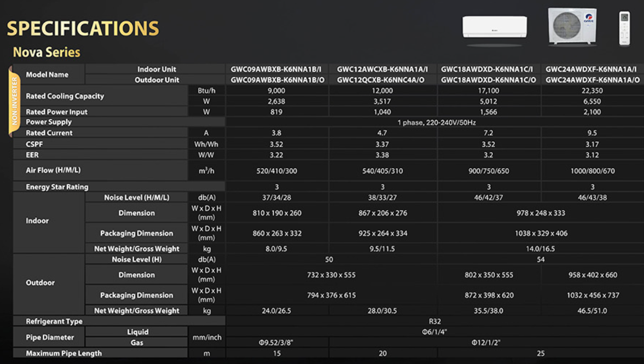The image size is (644, 364).
Task: Click the remote control image
Action: [624, 28]
